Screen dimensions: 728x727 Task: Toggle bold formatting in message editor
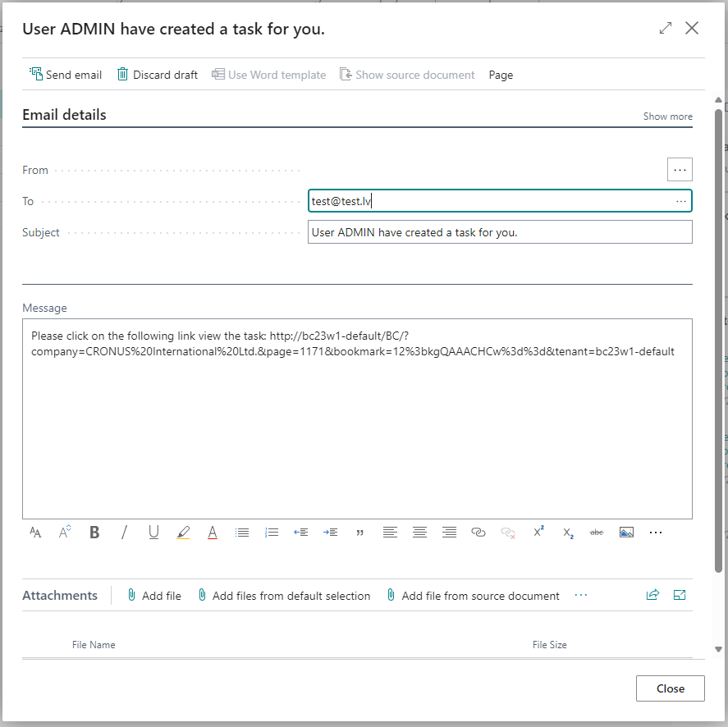point(94,533)
